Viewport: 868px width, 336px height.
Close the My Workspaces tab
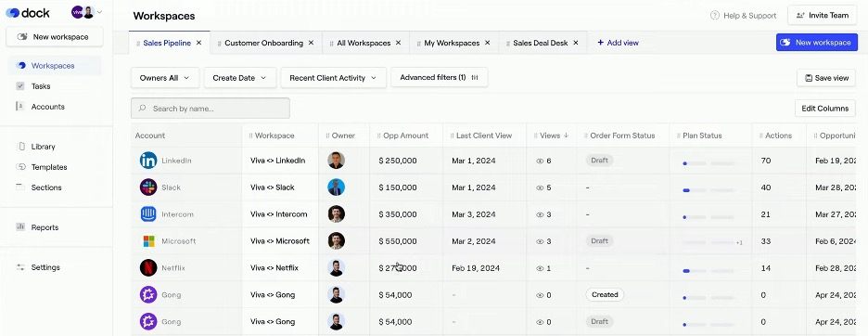click(488, 43)
